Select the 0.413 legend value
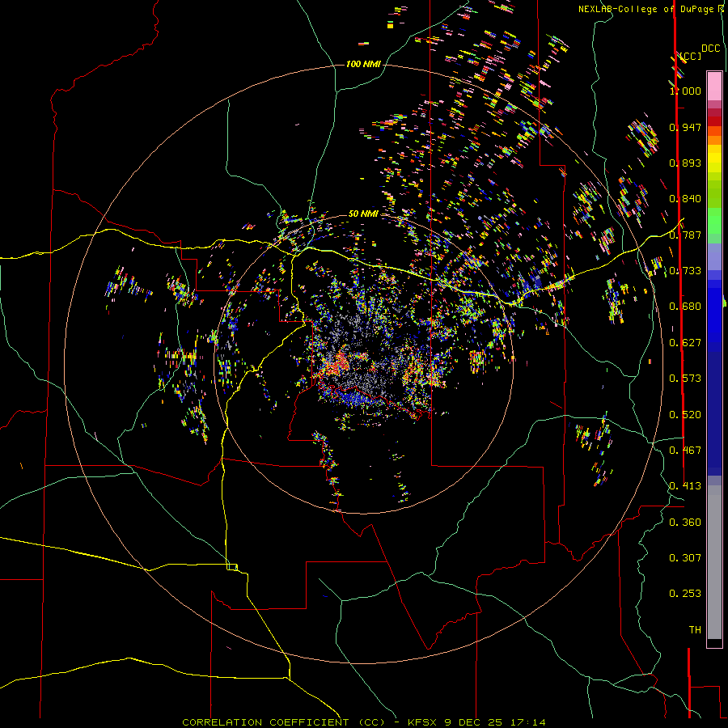This screenshot has width=728, height=728. (685, 485)
